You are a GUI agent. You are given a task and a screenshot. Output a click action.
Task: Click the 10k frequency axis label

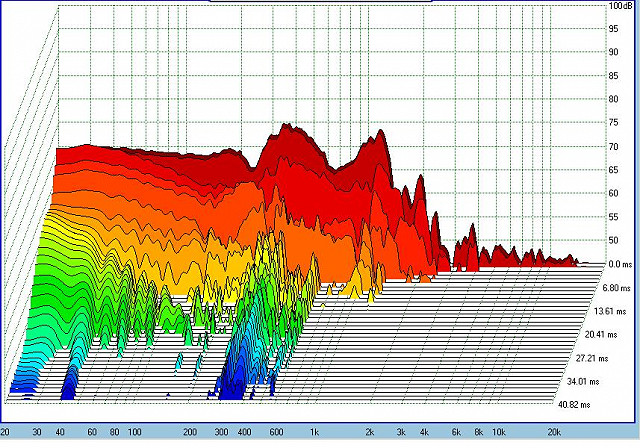click(x=499, y=432)
